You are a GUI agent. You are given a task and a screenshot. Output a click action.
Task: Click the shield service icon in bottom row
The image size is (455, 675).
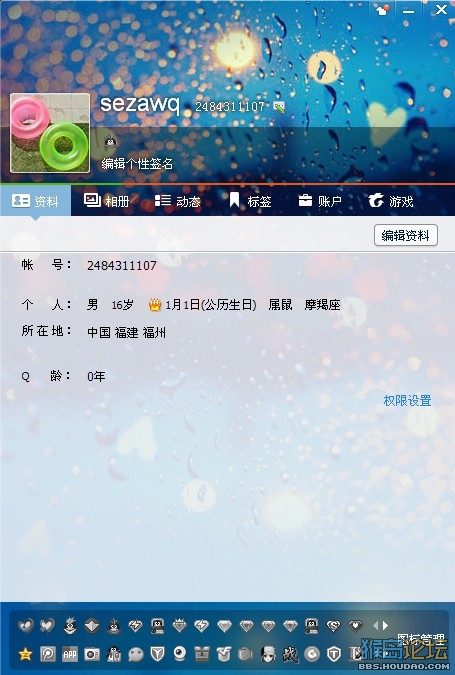(x=158, y=654)
